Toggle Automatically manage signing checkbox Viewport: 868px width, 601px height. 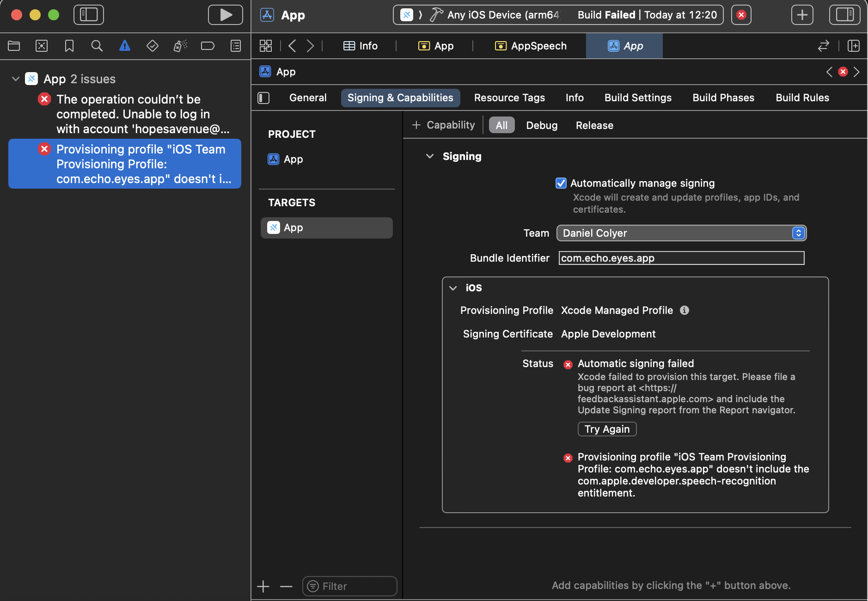[561, 183]
